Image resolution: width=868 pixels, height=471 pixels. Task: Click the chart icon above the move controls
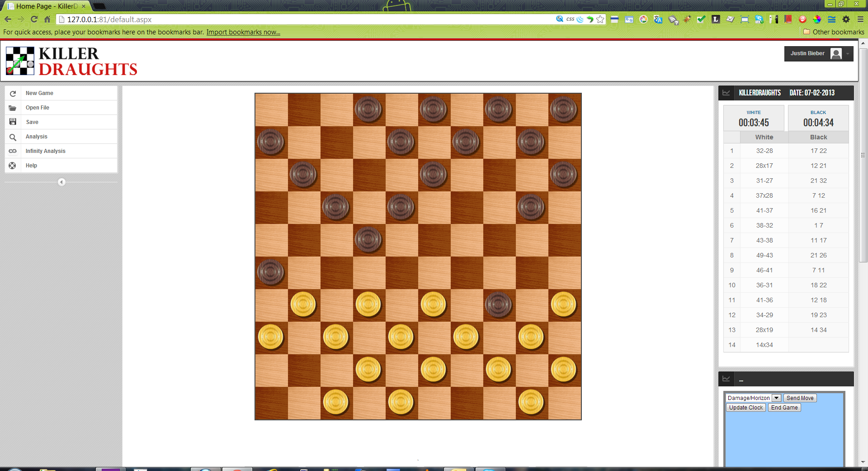point(726,379)
